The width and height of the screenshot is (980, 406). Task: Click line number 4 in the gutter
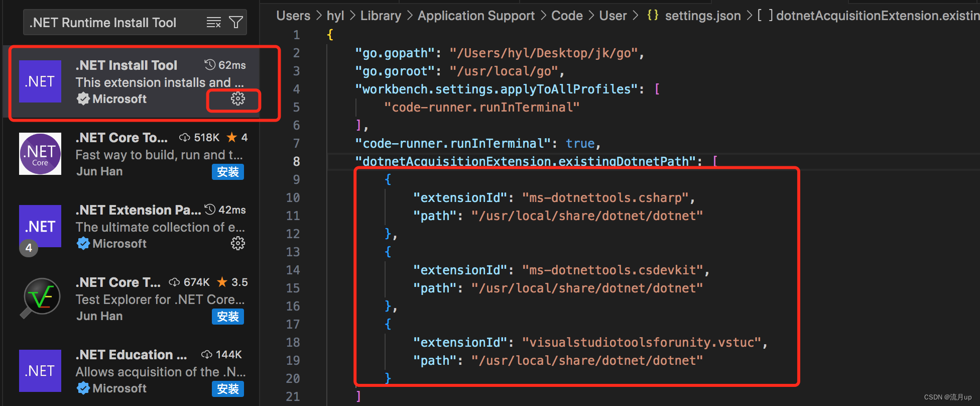click(296, 89)
